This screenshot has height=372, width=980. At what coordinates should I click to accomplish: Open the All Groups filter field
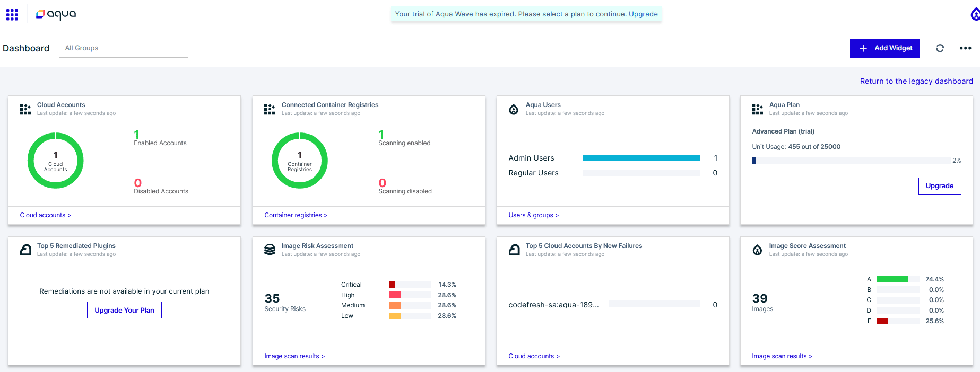[124, 48]
